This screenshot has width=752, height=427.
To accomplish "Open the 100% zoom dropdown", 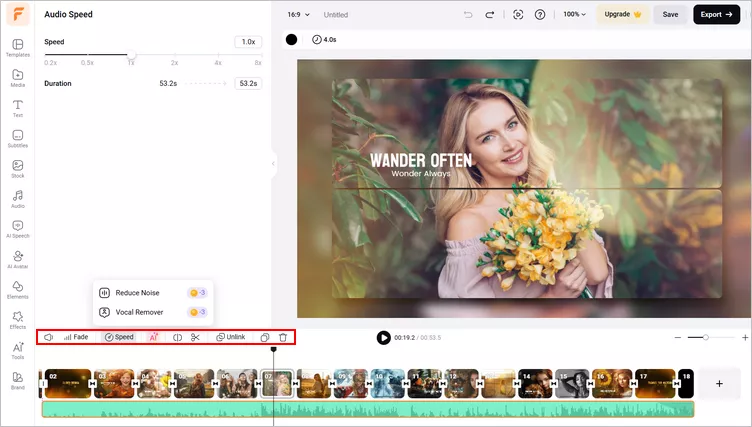I will (x=575, y=14).
